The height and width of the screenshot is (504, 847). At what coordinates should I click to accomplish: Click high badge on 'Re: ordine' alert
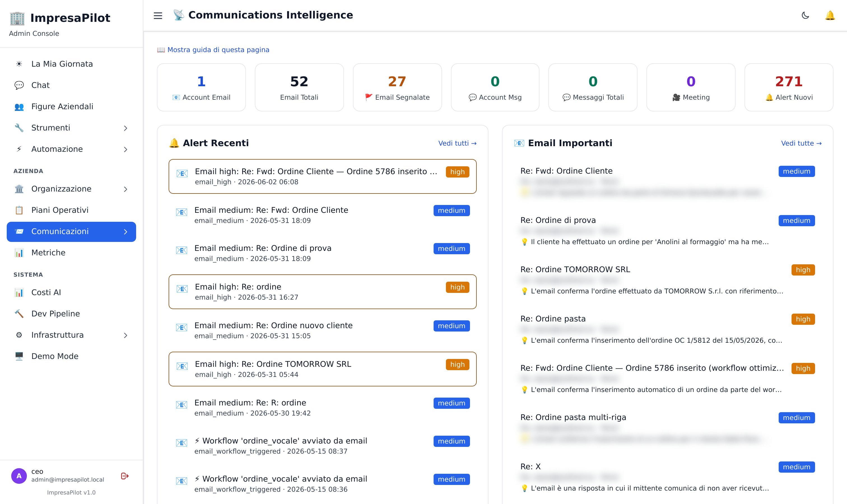tap(457, 287)
